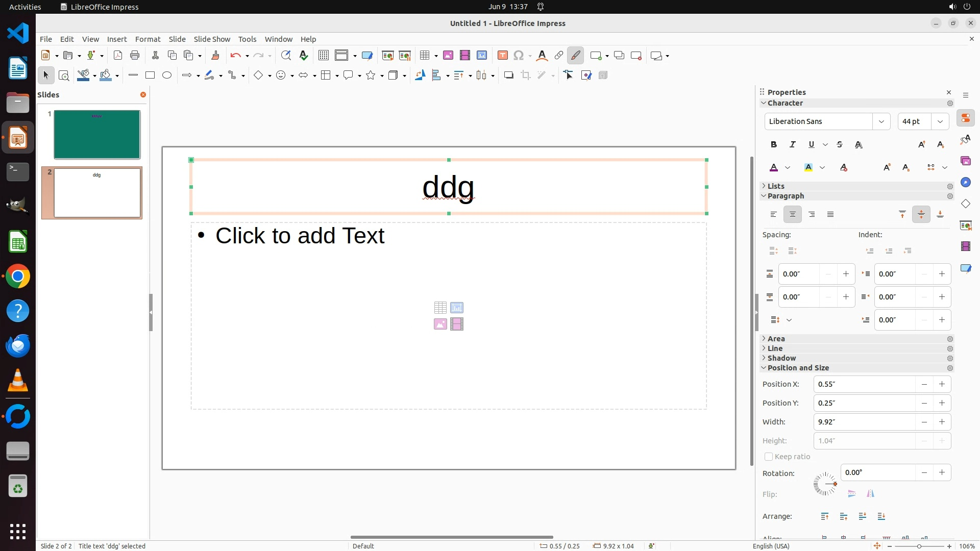
Task: Toggle Italic formatting in sidebar
Action: click(793, 144)
